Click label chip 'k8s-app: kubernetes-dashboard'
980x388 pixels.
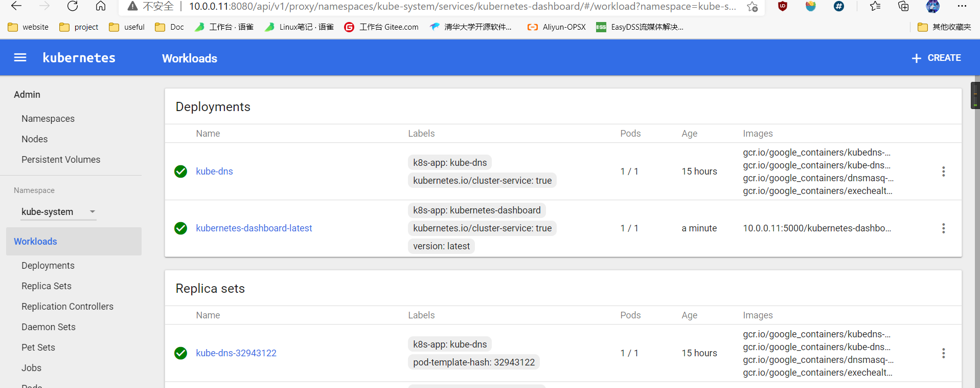pos(477,210)
